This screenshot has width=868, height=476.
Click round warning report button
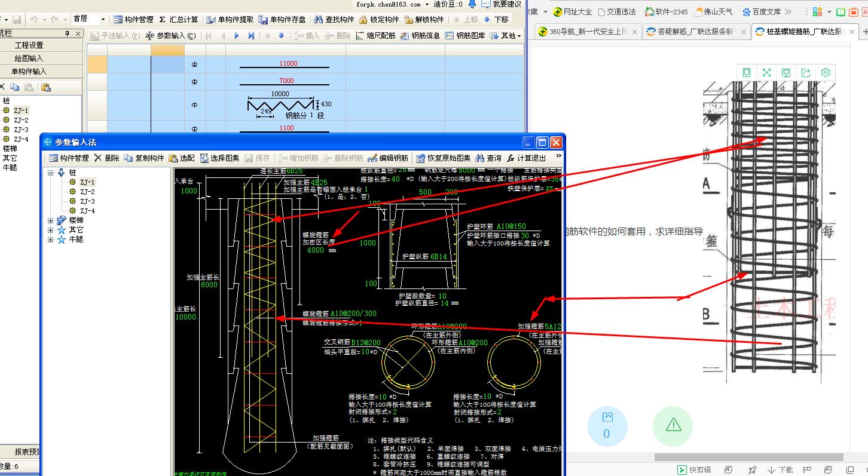(x=673, y=426)
